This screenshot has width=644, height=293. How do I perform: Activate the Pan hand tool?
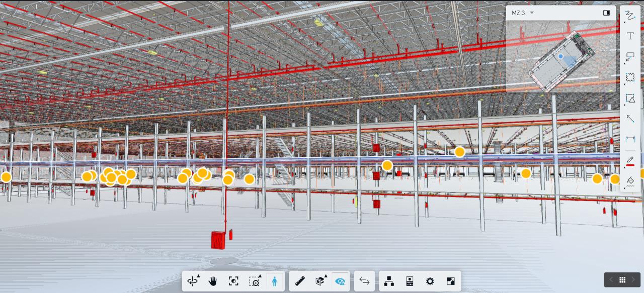coord(213,281)
